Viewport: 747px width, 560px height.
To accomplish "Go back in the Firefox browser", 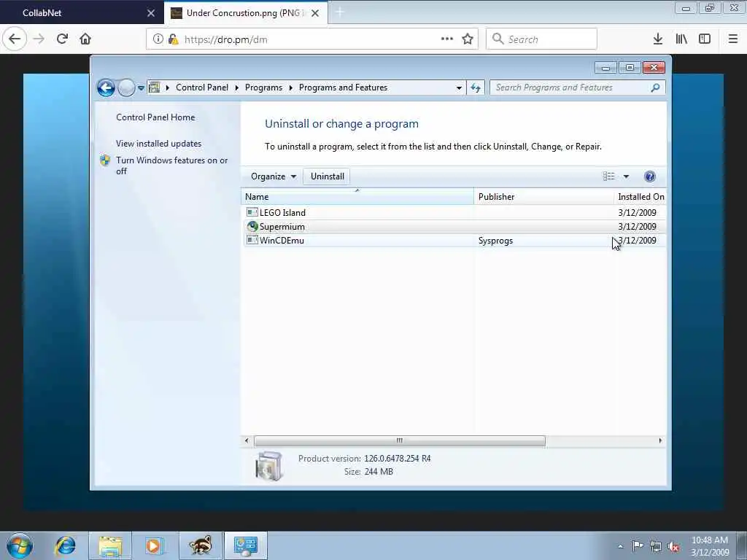I will (15, 39).
